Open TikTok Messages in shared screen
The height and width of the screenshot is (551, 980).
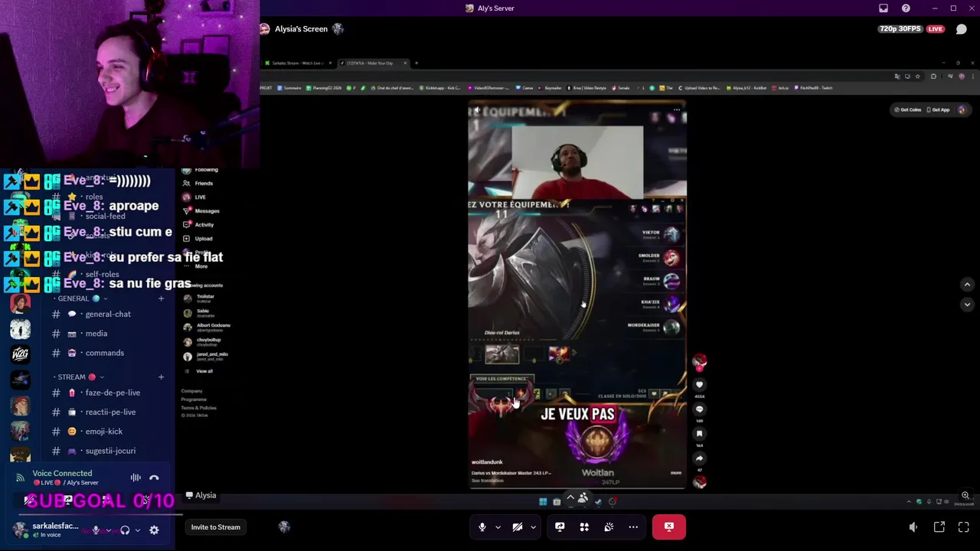pos(201,211)
